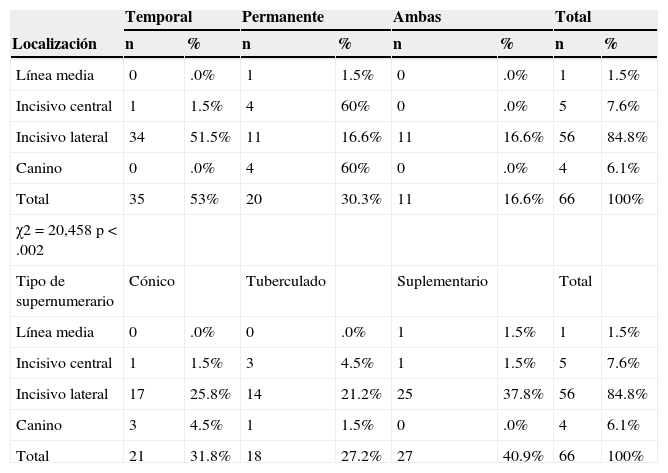Select the 27.2% cell

(x=360, y=456)
